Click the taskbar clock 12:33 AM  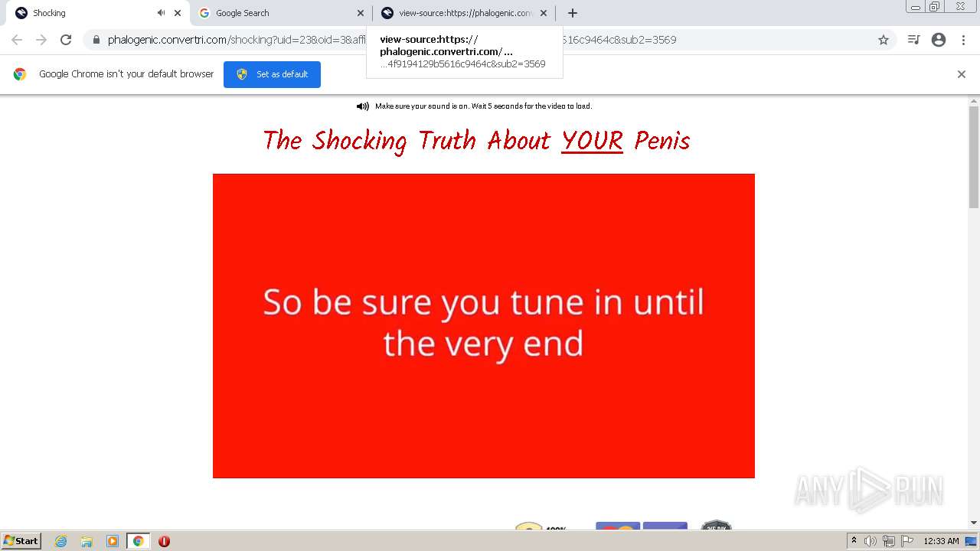click(x=941, y=541)
